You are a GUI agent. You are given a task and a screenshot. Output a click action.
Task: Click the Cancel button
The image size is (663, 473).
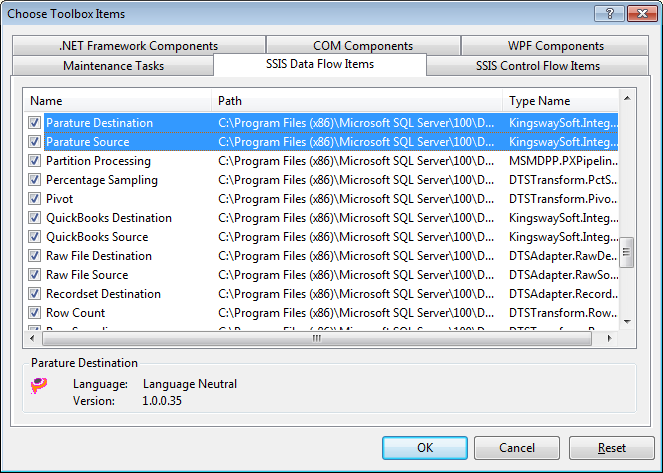517,448
